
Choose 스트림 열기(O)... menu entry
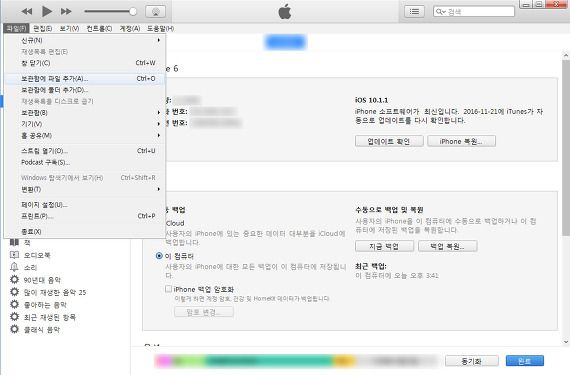(x=85, y=151)
